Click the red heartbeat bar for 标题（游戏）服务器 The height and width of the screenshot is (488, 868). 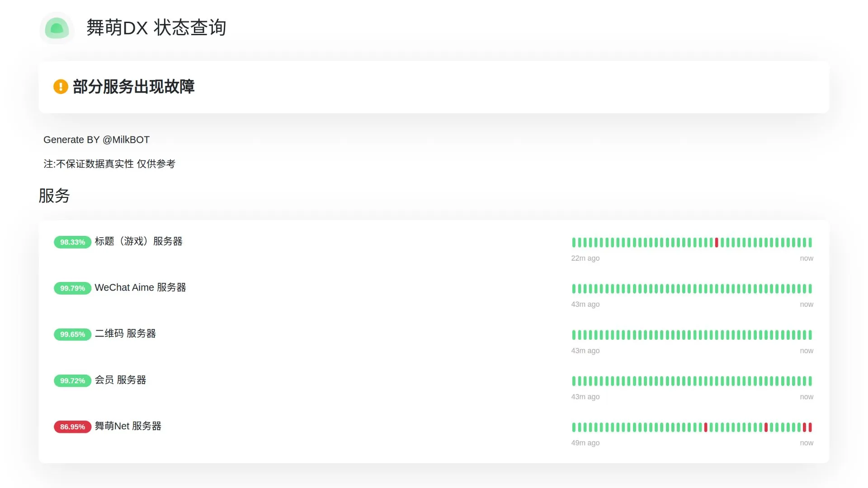point(717,243)
